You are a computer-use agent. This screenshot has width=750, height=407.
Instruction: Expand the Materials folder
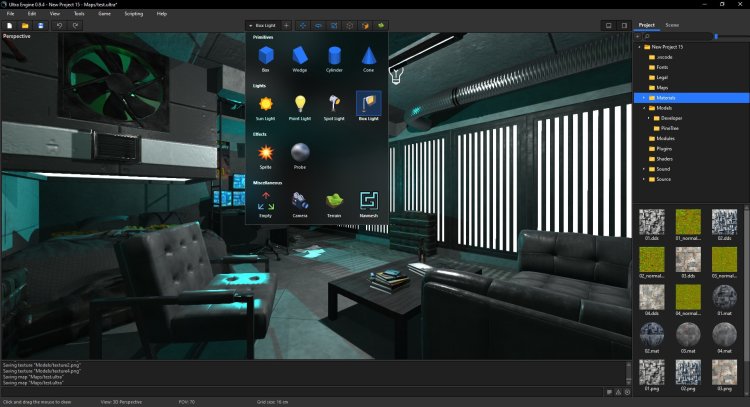click(644, 97)
